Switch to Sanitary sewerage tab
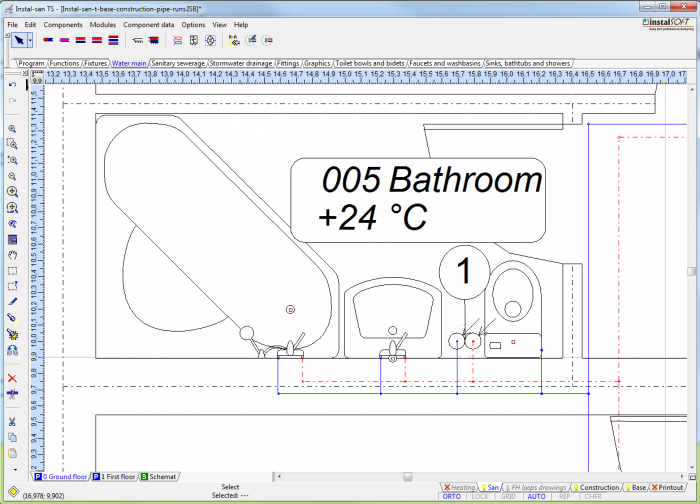Image resolution: width=700 pixels, height=504 pixels. coord(178,63)
